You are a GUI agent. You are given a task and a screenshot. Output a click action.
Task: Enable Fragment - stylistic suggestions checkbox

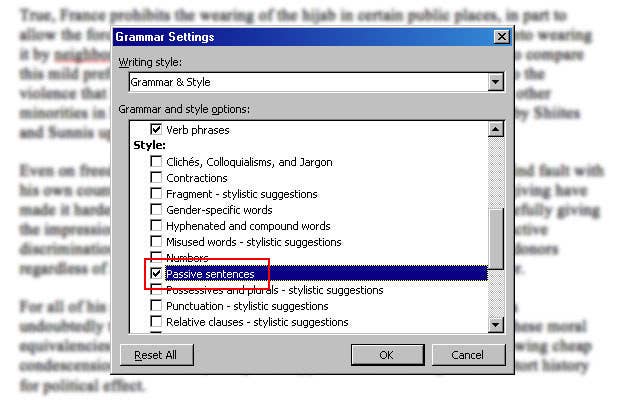point(156,194)
